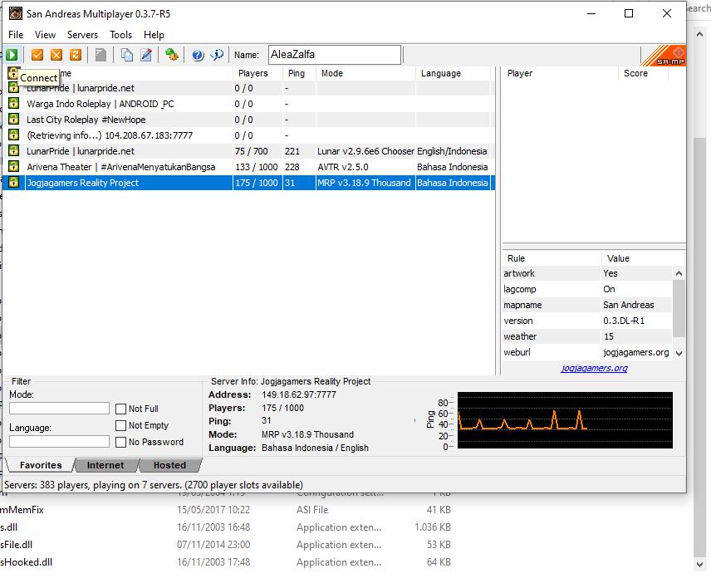Sort by the Mode column header
711x588 pixels.
[365, 73]
